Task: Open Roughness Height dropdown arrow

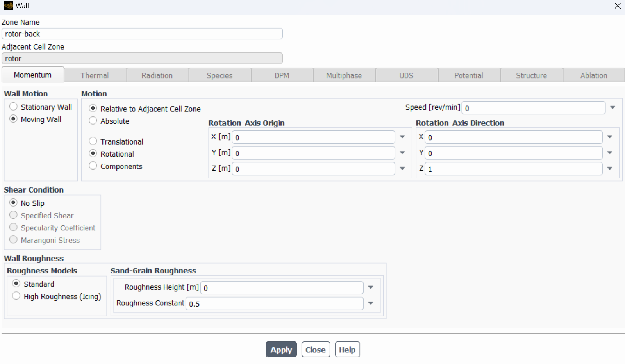Action: coord(371,287)
